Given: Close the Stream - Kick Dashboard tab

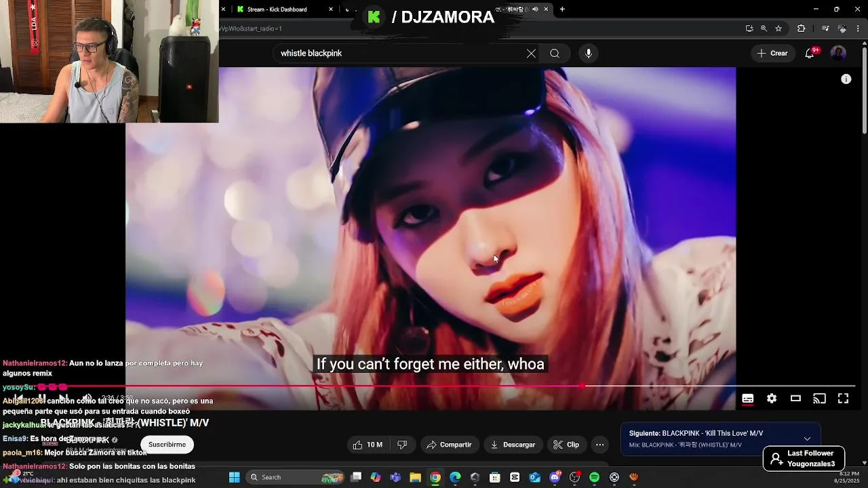Looking at the screenshot, I should (331, 9).
